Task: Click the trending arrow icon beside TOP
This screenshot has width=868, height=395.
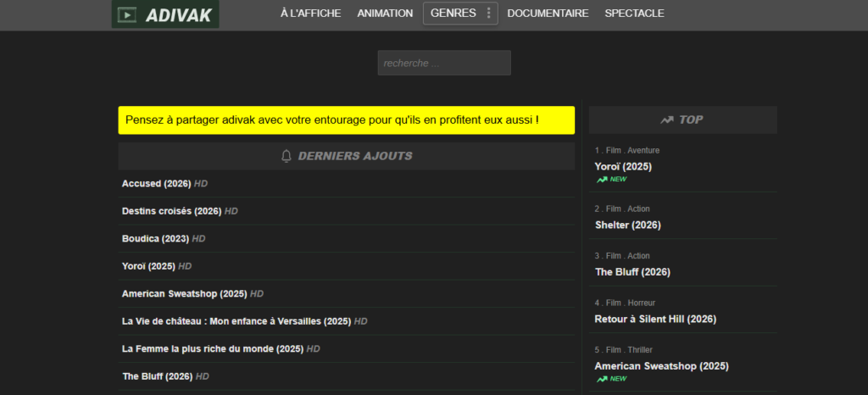Action: point(667,120)
